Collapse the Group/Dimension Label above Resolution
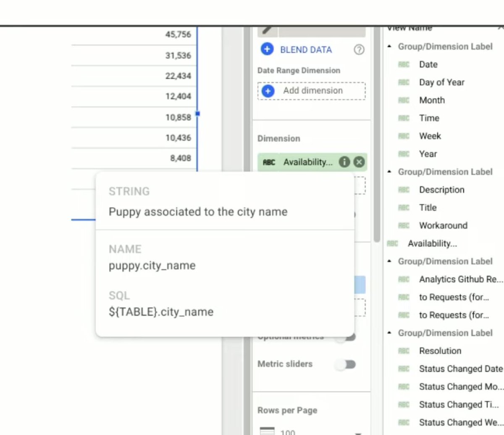The width and height of the screenshot is (504, 435). pos(389,333)
